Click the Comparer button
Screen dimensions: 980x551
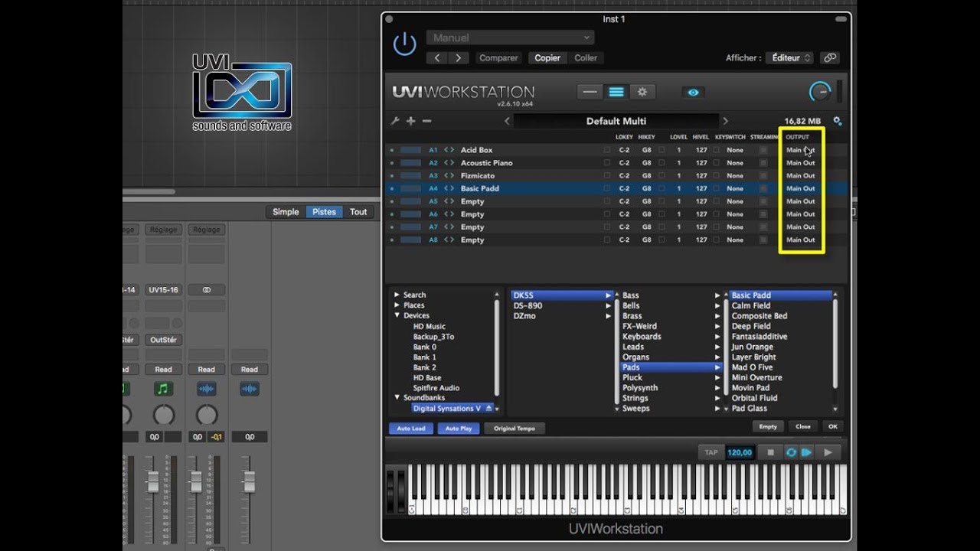[498, 58]
